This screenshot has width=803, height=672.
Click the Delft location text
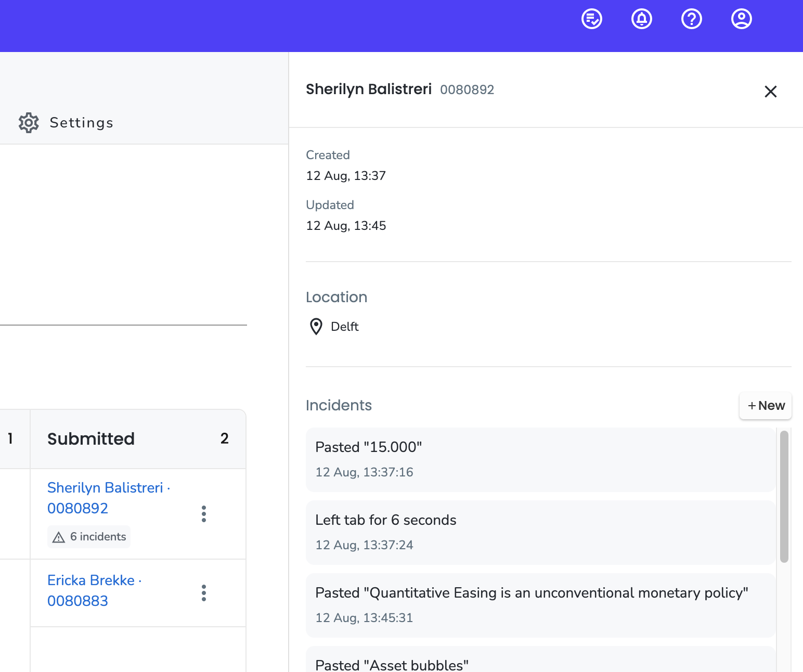(x=345, y=327)
